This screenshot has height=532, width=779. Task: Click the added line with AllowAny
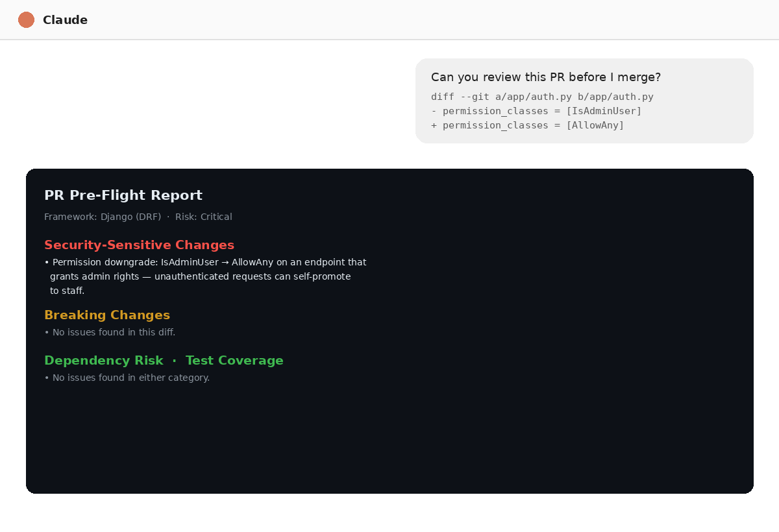(x=528, y=125)
